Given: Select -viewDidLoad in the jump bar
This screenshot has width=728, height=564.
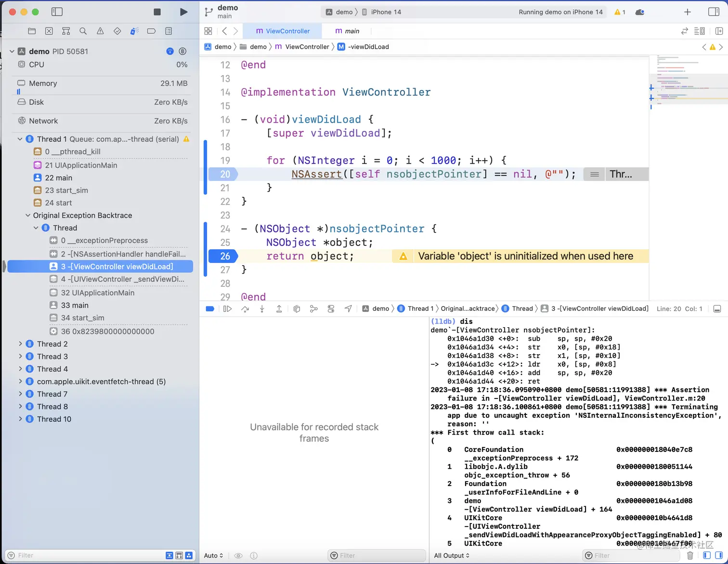Looking at the screenshot, I should coord(364,47).
